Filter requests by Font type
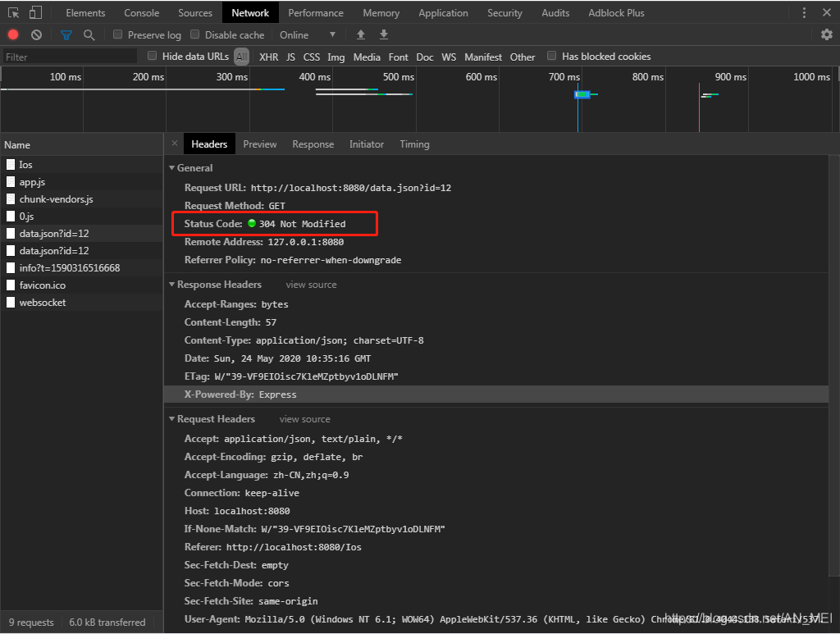Image resolution: width=840 pixels, height=634 pixels. [x=398, y=57]
